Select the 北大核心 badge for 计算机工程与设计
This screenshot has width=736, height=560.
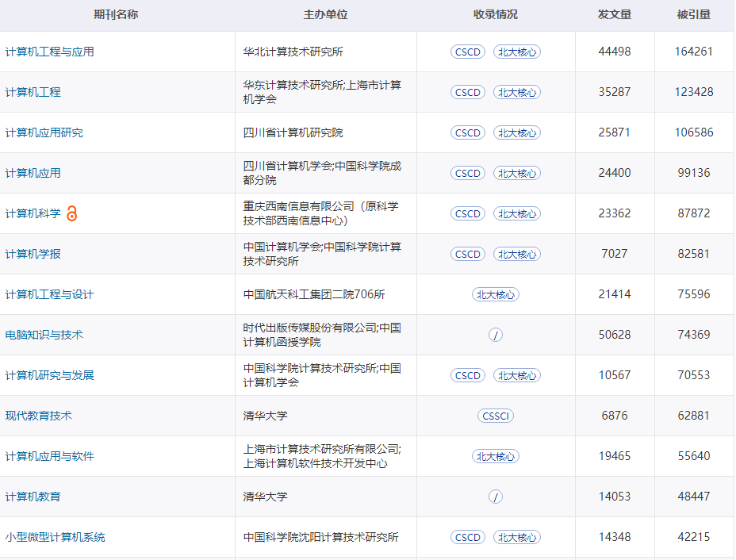pos(495,294)
